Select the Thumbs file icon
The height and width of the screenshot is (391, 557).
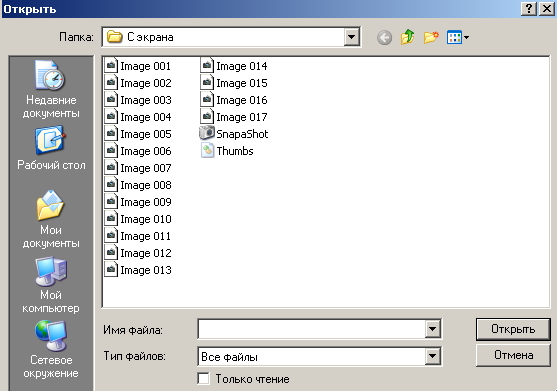pos(207,151)
